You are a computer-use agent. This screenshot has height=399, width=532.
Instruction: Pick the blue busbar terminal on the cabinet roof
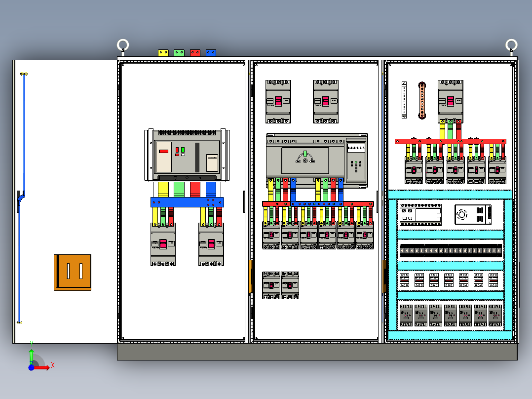click(x=211, y=53)
